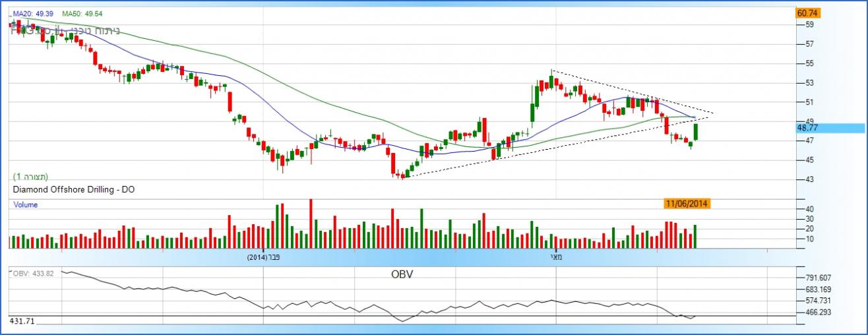Select the פבר (2014) time axis label
The height and width of the screenshot is (335, 868).
[264, 257]
